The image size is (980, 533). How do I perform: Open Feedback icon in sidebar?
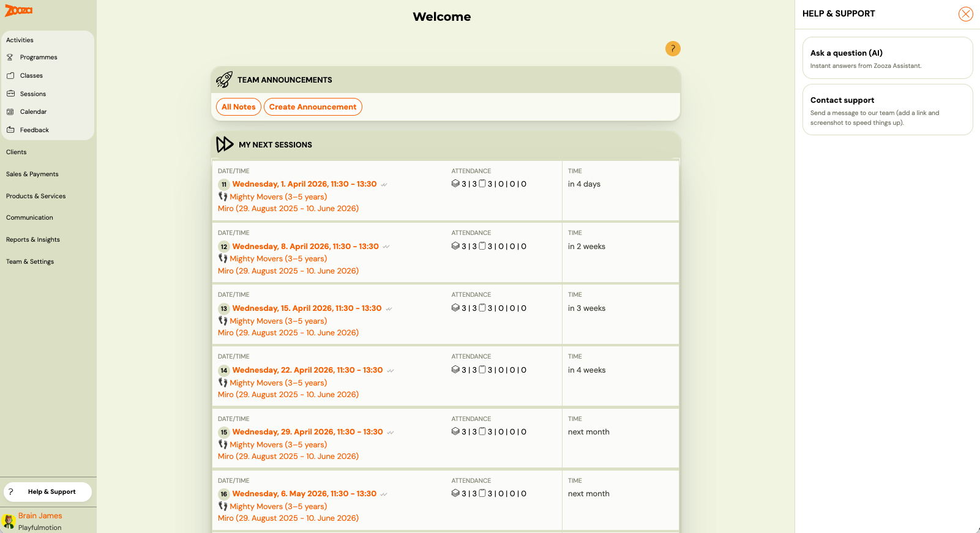10,130
